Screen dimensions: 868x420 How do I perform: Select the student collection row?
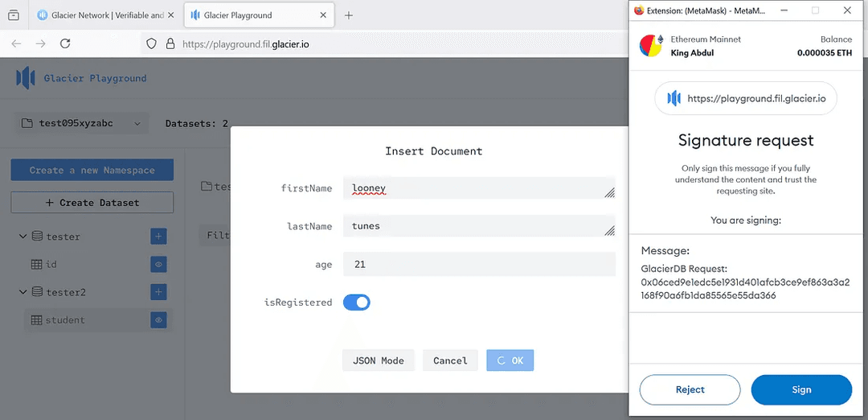pos(98,319)
